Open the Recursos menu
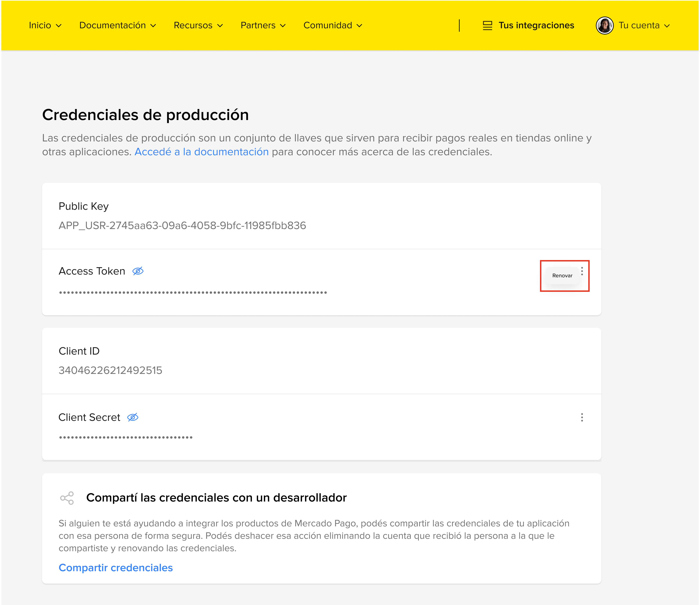The image size is (700, 605). [198, 25]
